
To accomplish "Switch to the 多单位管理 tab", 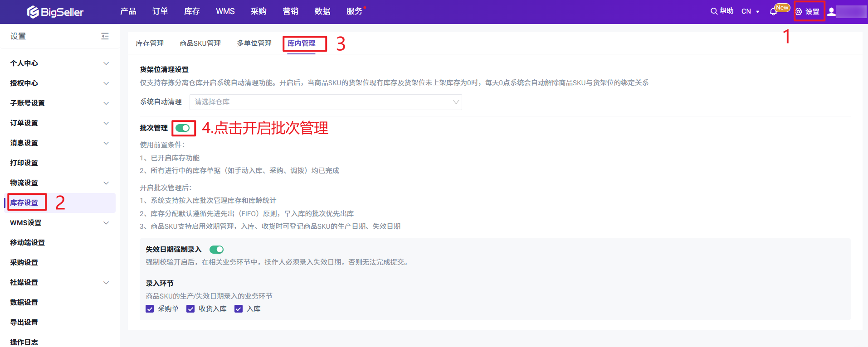I will coord(254,43).
